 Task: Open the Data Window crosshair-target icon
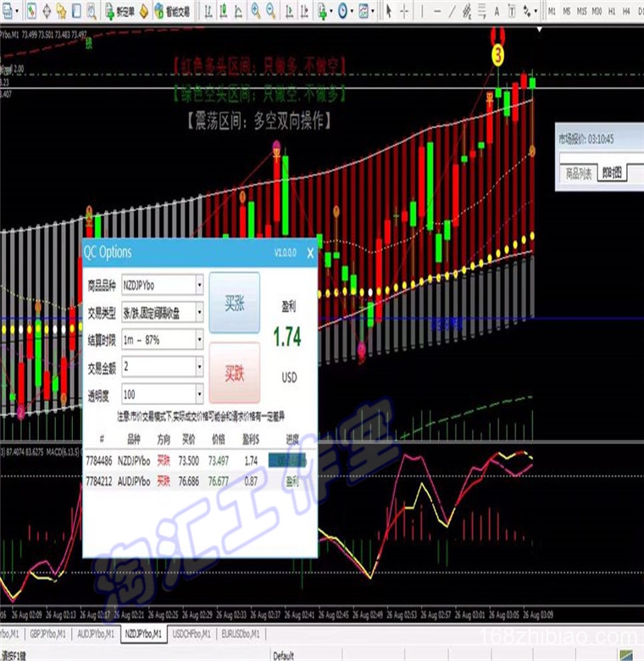pyautogui.click(x=47, y=11)
